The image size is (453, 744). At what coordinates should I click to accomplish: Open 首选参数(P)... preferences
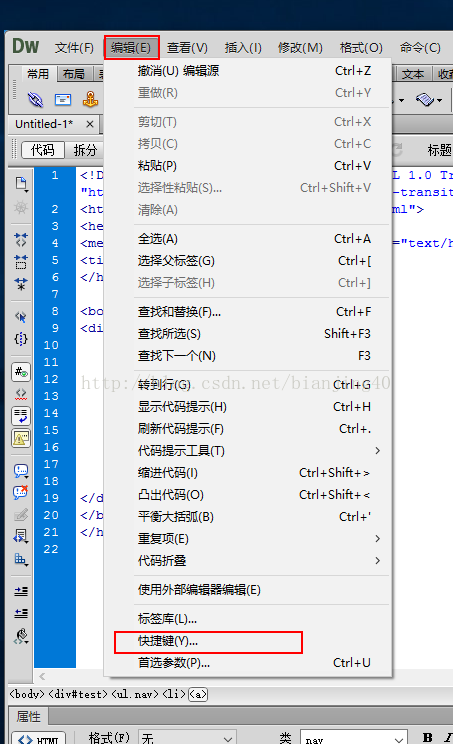[248, 663]
